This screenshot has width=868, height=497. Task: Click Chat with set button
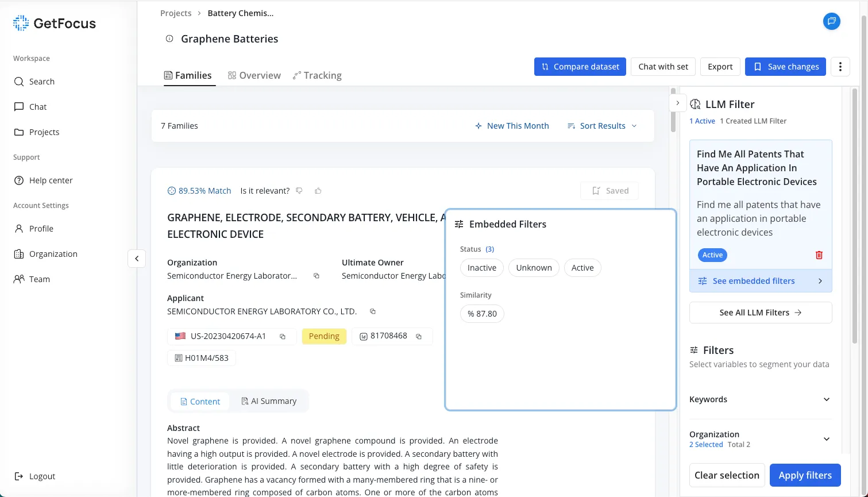pos(663,67)
